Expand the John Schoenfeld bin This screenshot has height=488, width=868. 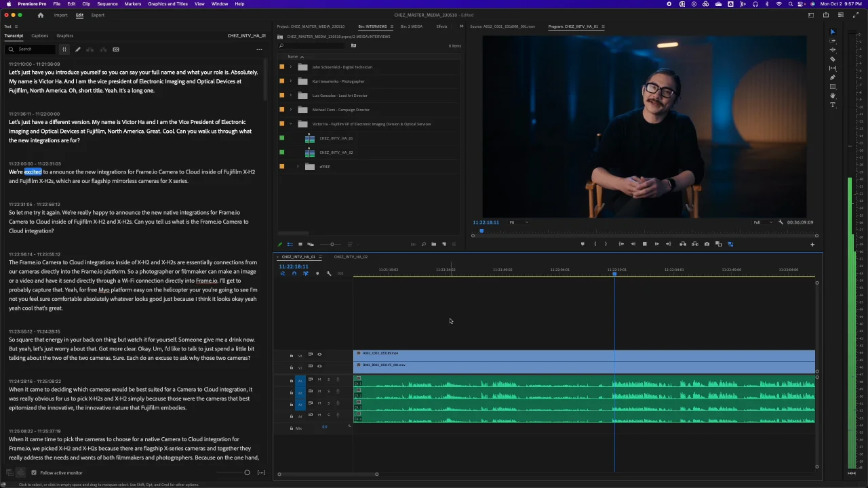click(291, 67)
